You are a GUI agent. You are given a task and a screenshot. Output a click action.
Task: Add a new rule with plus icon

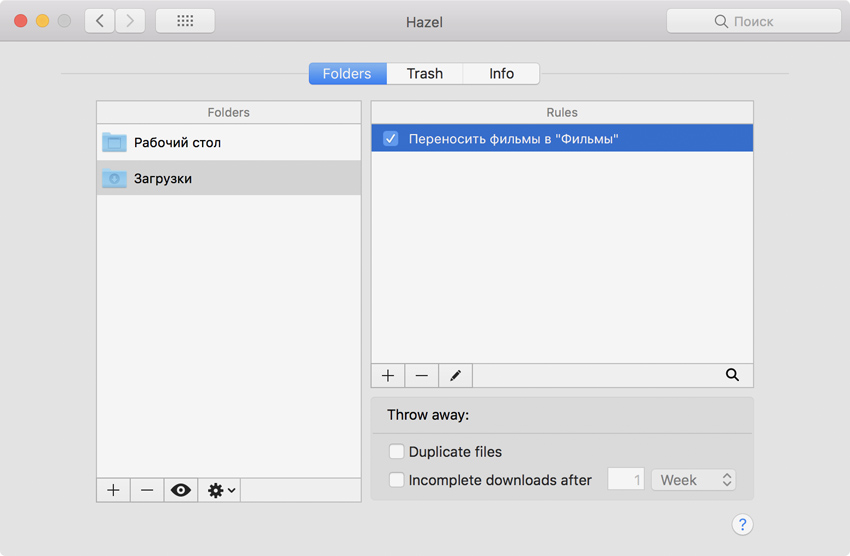pos(388,376)
